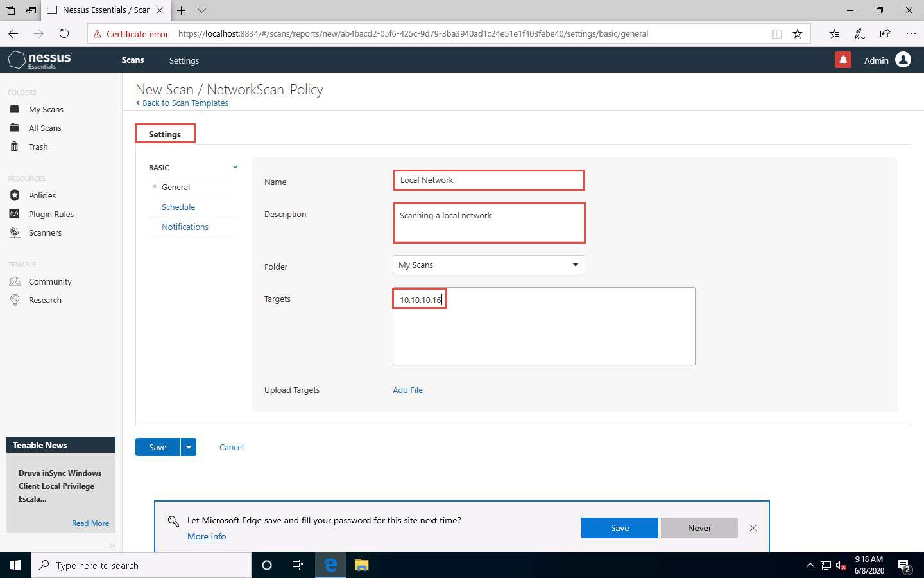924x578 pixels.
Task: Click the Back to Scan Templates link
Action: click(182, 103)
